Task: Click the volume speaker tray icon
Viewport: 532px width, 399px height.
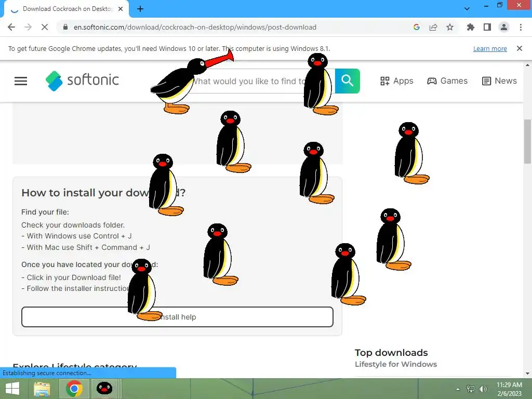Action: coord(483,389)
